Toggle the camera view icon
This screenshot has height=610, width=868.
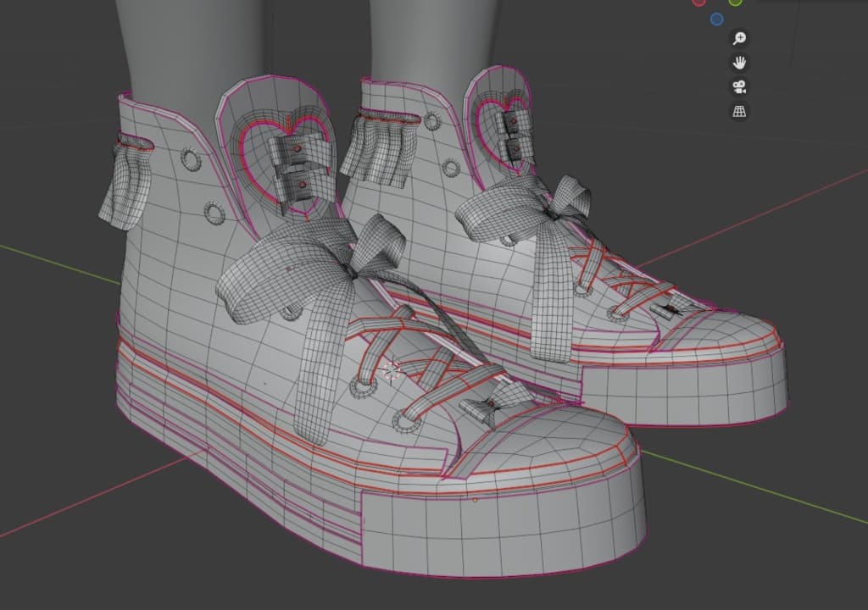coord(739,87)
